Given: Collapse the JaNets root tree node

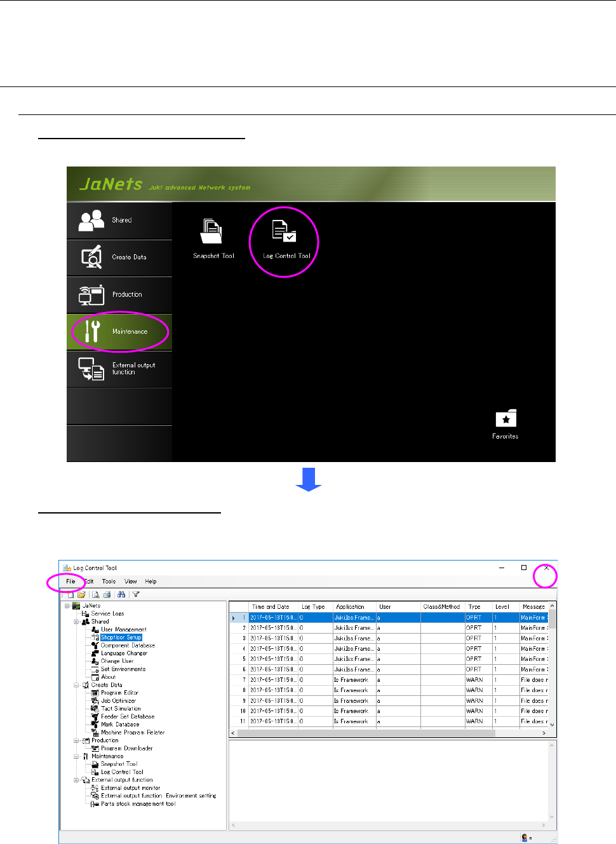Looking at the screenshot, I should tap(67, 606).
